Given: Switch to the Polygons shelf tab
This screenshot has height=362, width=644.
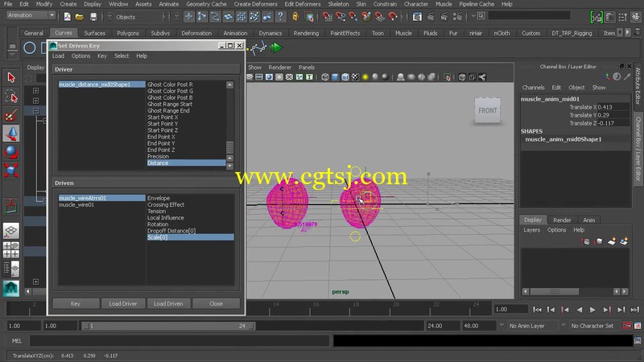Looking at the screenshot, I should pyautogui.click(x=128, y=33).
